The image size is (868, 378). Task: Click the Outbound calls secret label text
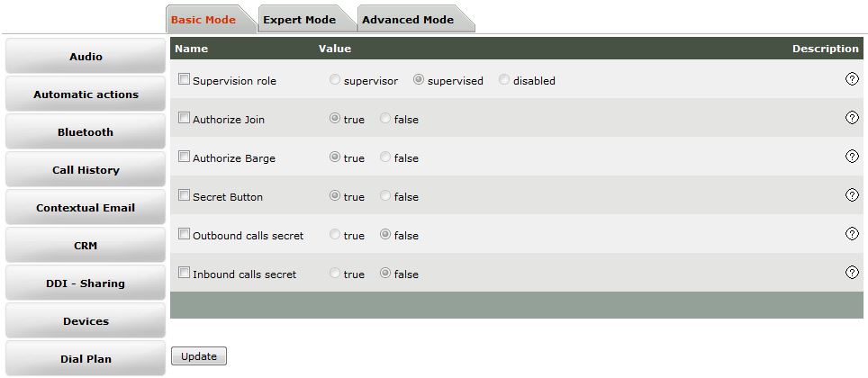pos(248,236)
